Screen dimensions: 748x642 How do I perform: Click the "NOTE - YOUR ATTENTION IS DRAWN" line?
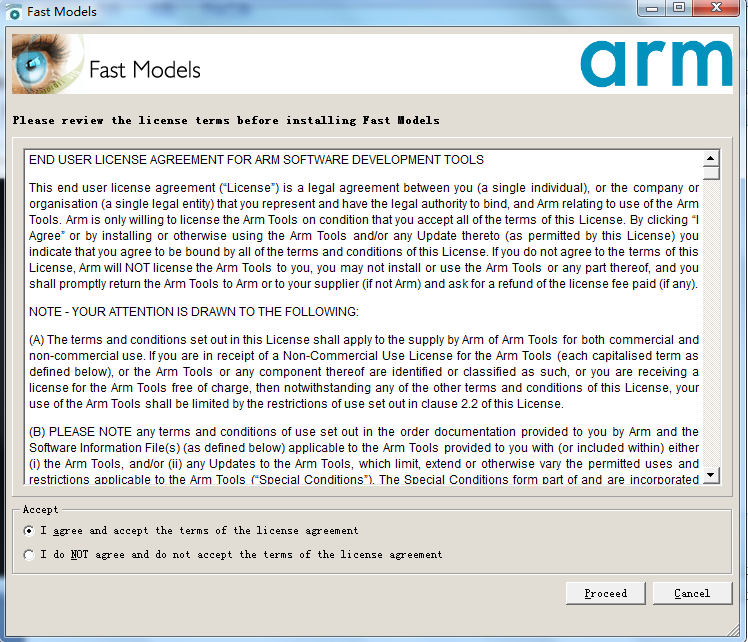point(194,312)
